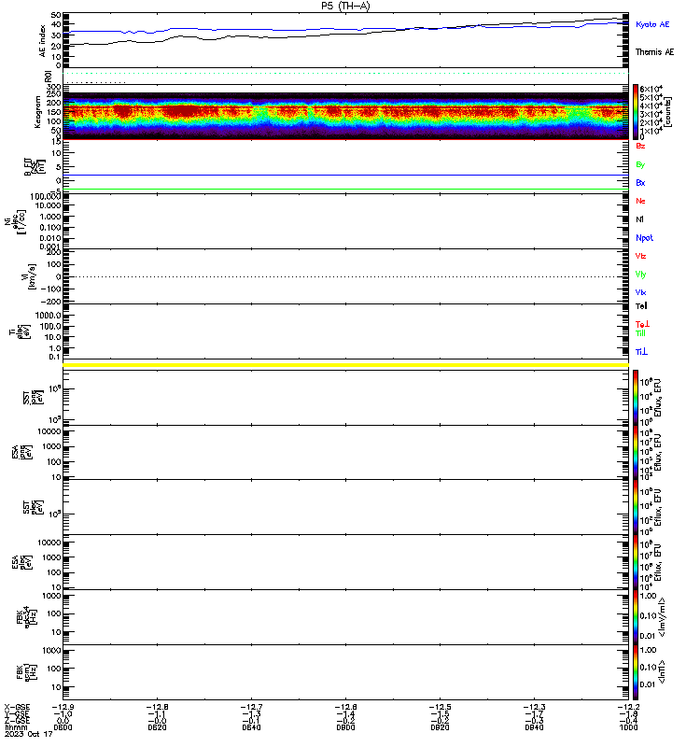The image size is (700, 747).
Task: Click the X-GSE value -12.7
Action: point(251,707)
